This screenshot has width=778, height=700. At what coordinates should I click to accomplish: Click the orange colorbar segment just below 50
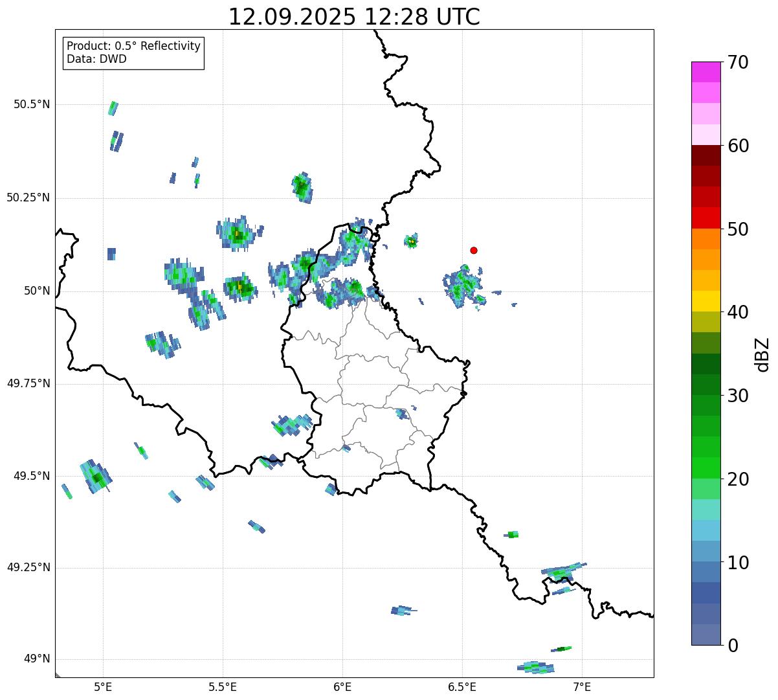coord(706,239)
